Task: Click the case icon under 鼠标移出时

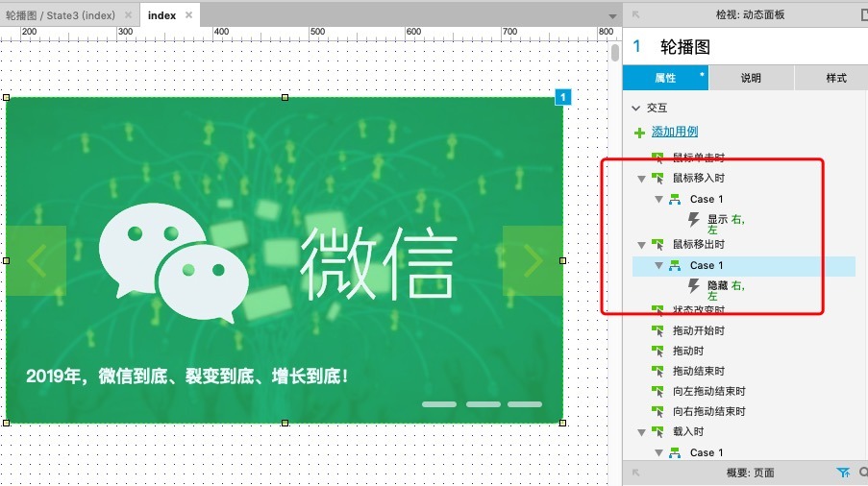Action: (674, 265)
